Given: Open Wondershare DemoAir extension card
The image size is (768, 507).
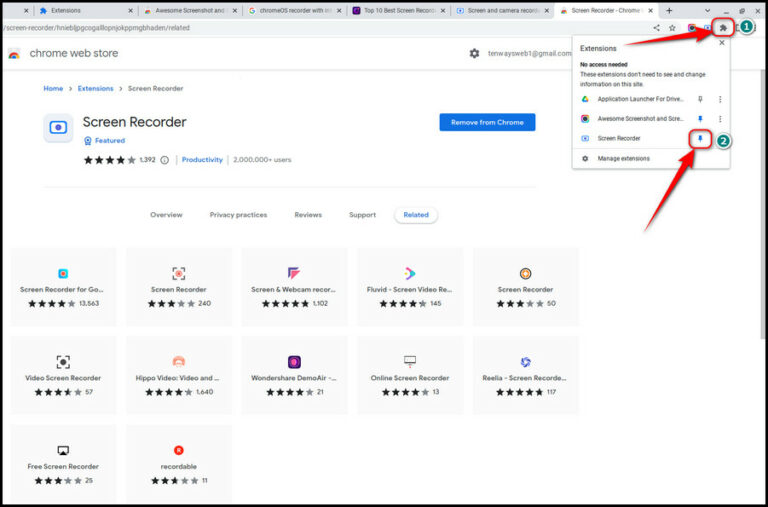Looking at the screenshot, I should pos(294,375).
